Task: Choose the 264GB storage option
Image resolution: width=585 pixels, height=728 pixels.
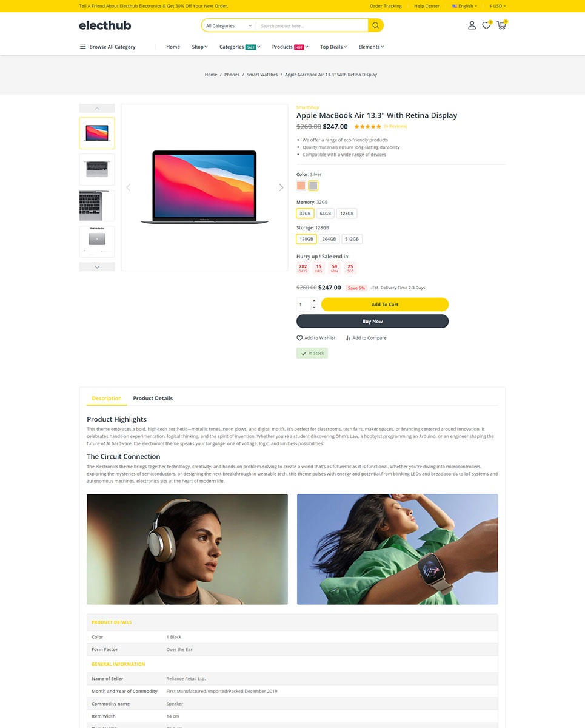Action: click(x=329, y=239)
